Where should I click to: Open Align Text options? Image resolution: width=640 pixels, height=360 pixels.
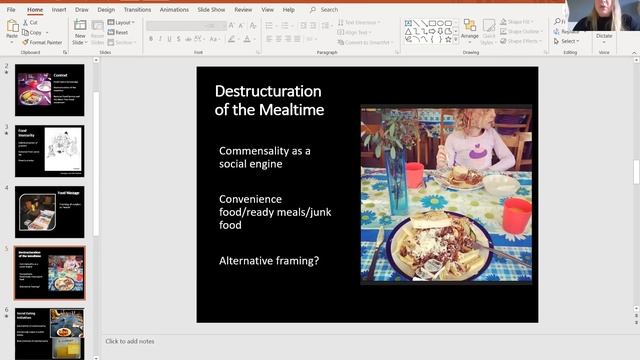click(x=355, y=32)
